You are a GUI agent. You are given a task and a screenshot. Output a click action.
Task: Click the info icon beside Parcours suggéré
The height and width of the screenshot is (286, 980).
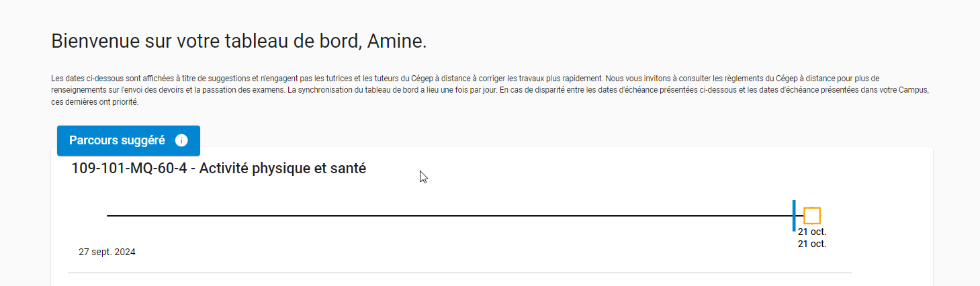pyautogui.click(x=181, y=140)
